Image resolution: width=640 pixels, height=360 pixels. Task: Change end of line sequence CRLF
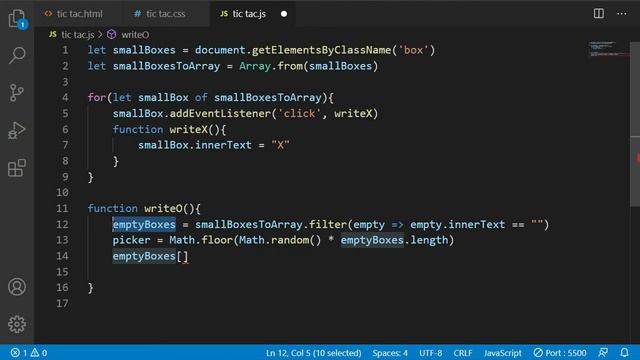click(462, 353)
